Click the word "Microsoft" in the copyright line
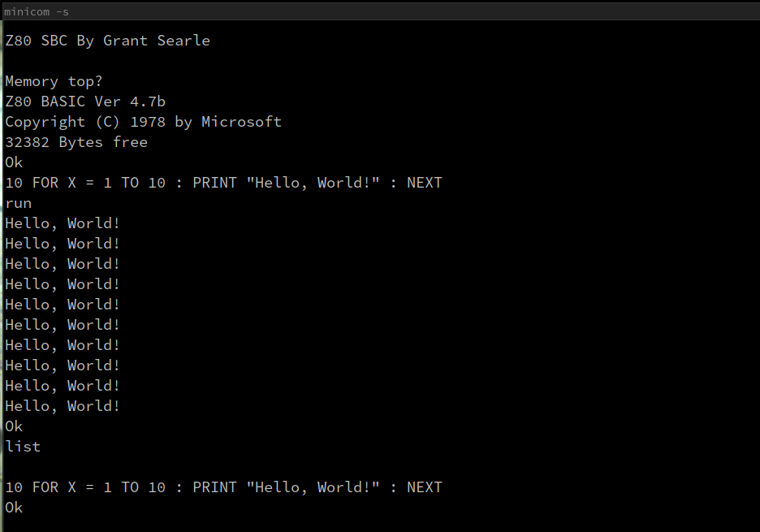Viewport: 760px width, 532px height. (x=241, y=122)
